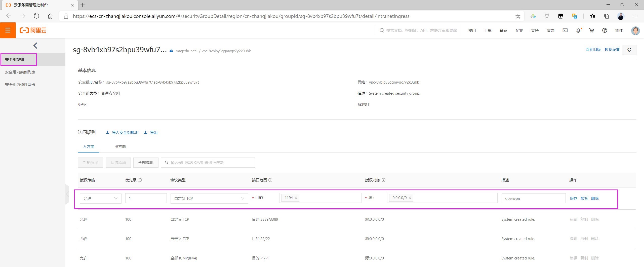644x267 pixels.
Task: Reload the browser page
Action: (36, 16)
